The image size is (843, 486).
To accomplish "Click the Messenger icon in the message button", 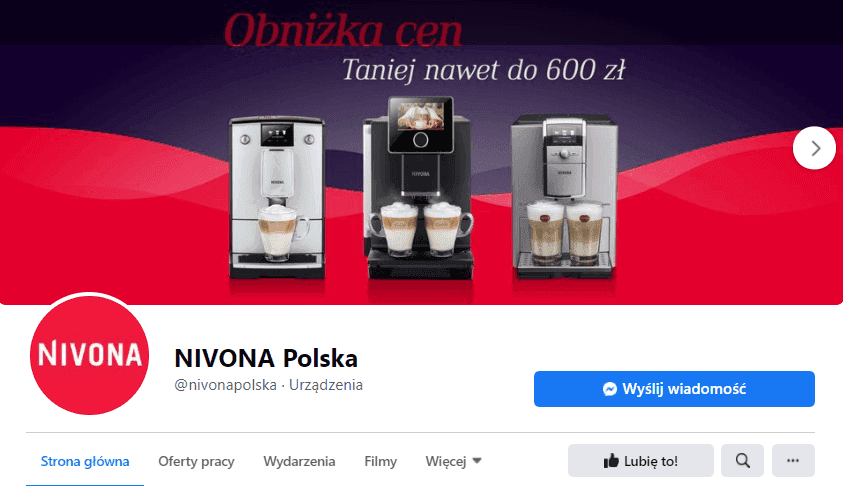I will 610,389.
